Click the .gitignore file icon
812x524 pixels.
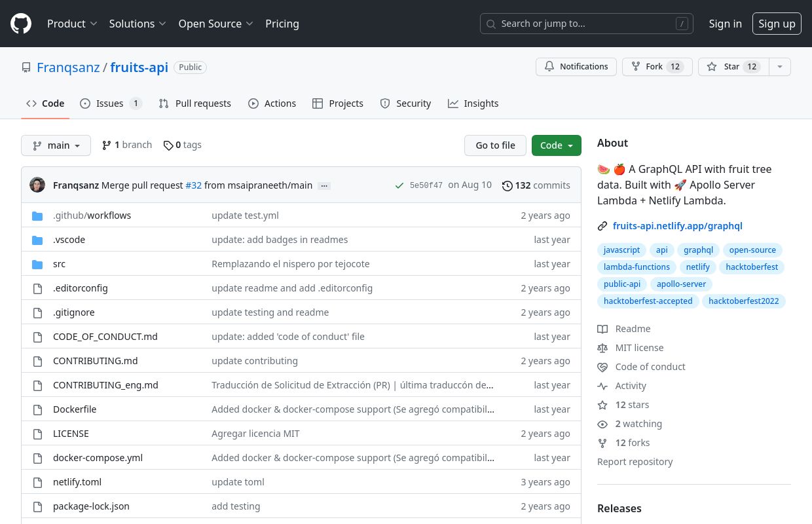click(37, 313)
